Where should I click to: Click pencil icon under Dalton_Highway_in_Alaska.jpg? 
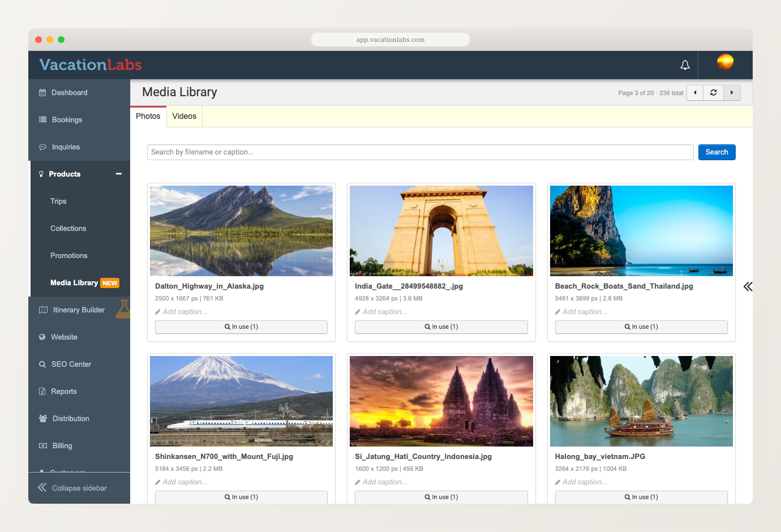158,312
